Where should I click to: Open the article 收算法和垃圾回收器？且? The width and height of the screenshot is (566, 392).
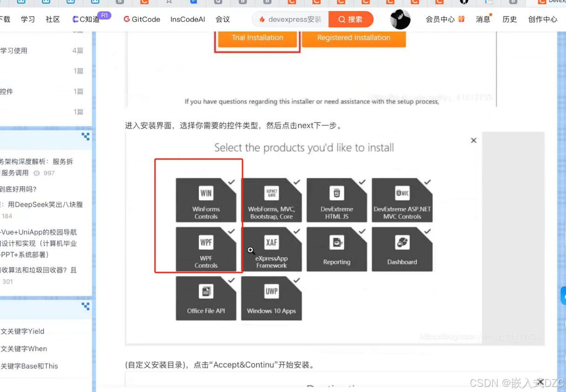point(39,270)
